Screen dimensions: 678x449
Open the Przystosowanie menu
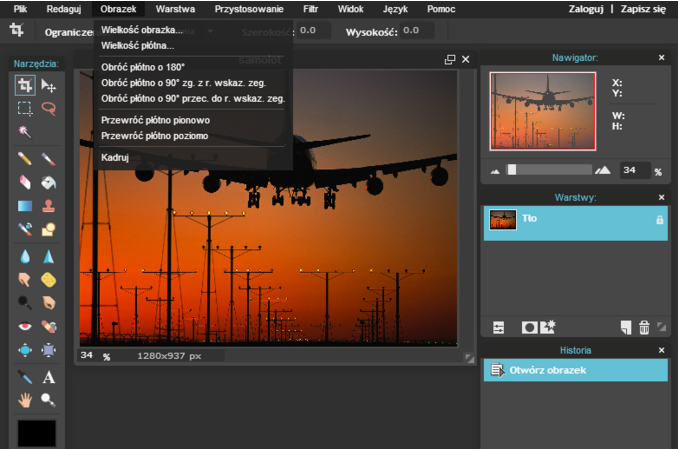[x=249, y=8]
